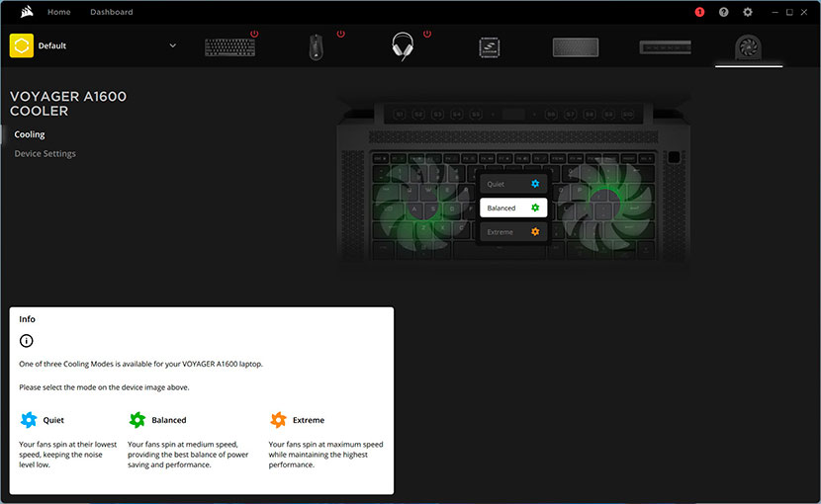Select the headset device icon
The image size is (821, 504).
point(403,46)
